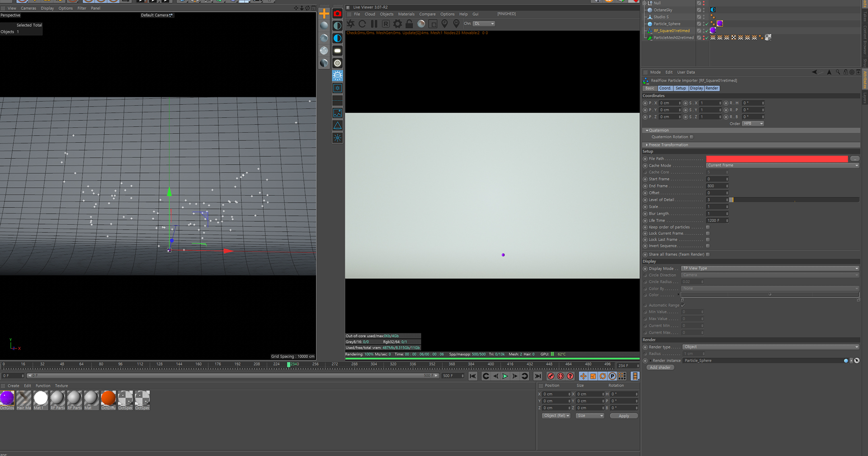Switch to the Coord. tab
This screenshot has height=456, width=868.
coord(665,88)
